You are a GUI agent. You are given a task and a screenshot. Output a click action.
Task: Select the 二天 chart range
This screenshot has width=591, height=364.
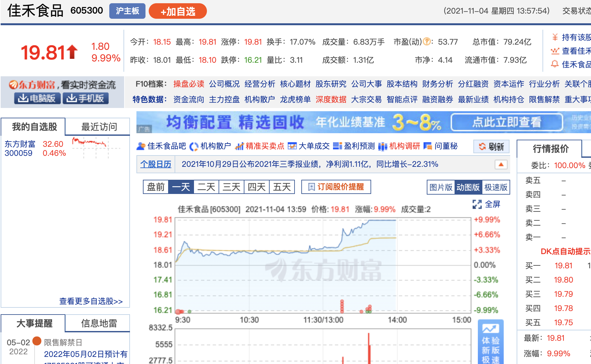(x=206, y=187)
